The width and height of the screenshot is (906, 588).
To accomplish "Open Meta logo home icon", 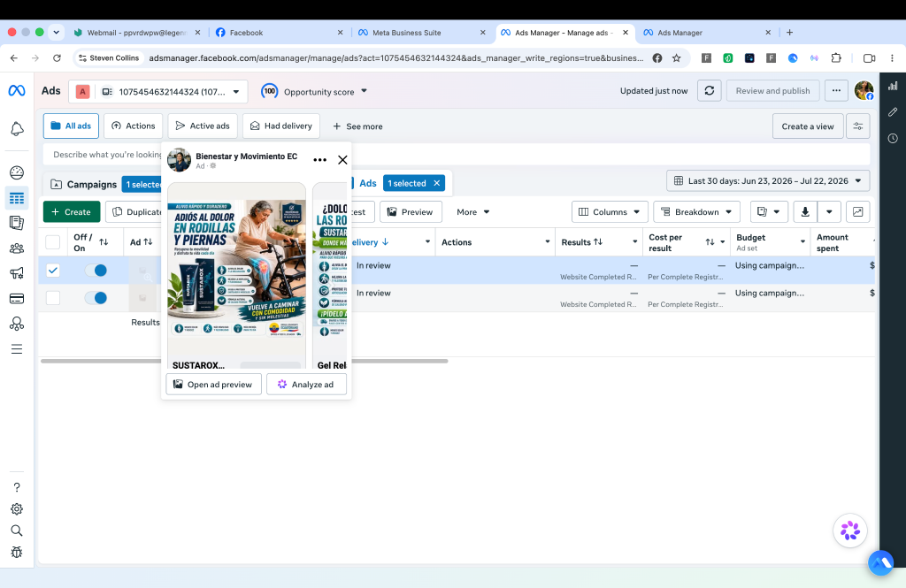I will click(x=17, y=91).
